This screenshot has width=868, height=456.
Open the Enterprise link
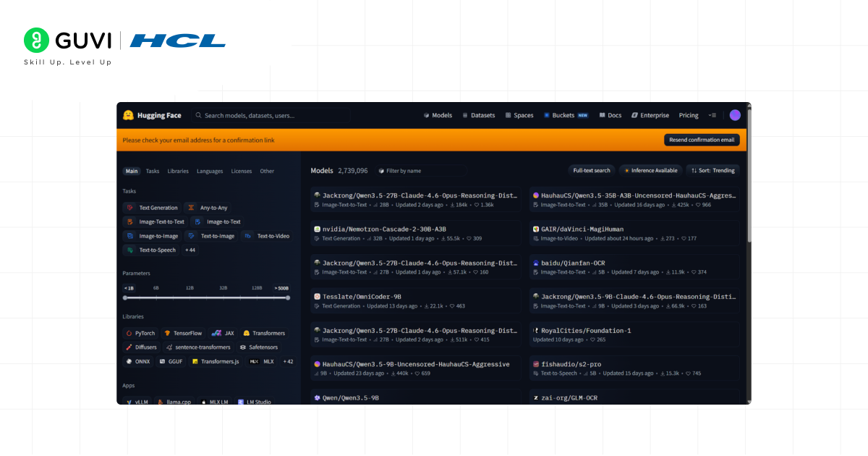pyautogui.click(x=650, y=115)
